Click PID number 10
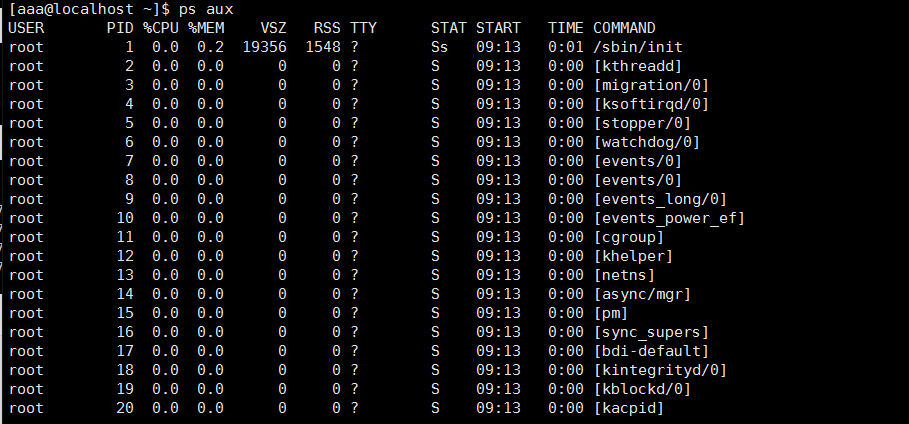The width and height of the screenshot is (909, 424). [125, 219]
